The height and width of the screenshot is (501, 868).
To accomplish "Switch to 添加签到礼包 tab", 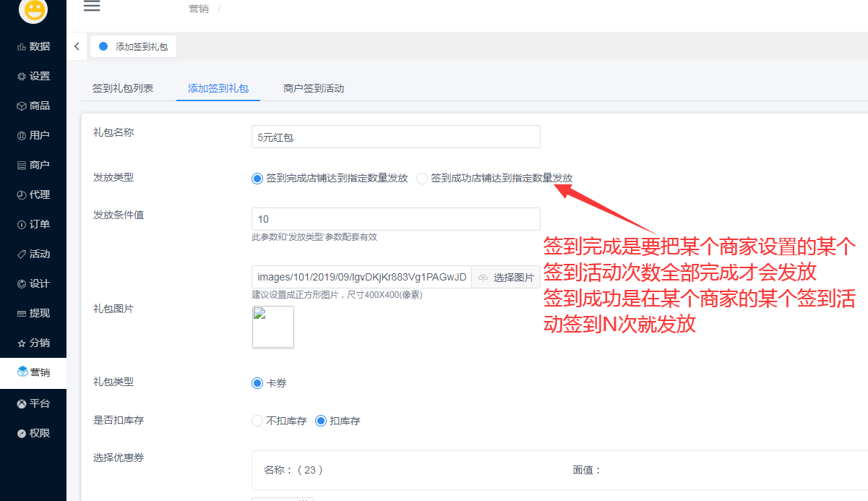I will (x=218, y=88).
